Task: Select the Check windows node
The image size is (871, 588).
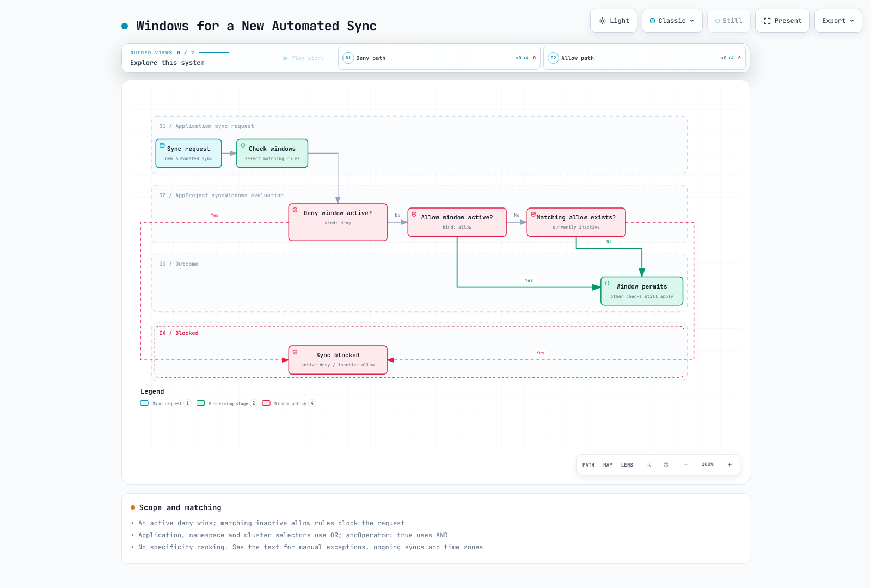Action: point(272,153)
